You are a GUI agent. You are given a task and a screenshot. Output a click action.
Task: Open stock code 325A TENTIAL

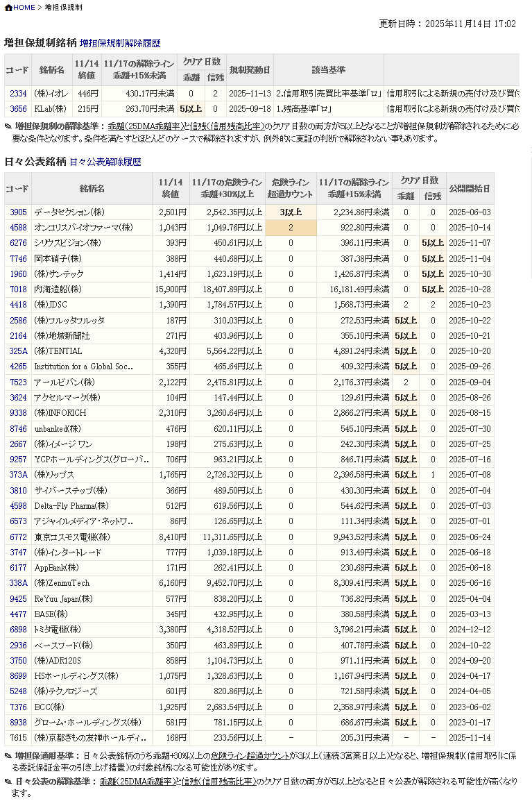(18, 351)
